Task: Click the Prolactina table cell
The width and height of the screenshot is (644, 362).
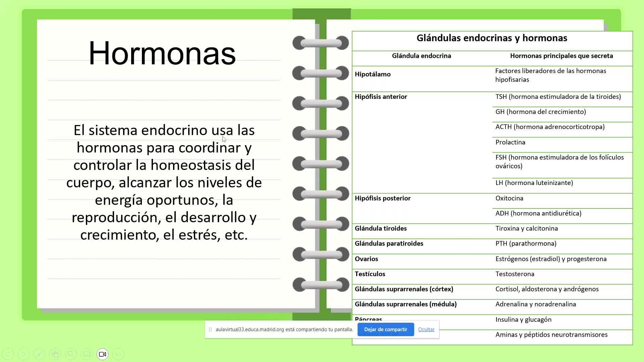Action: click(510, 142)
